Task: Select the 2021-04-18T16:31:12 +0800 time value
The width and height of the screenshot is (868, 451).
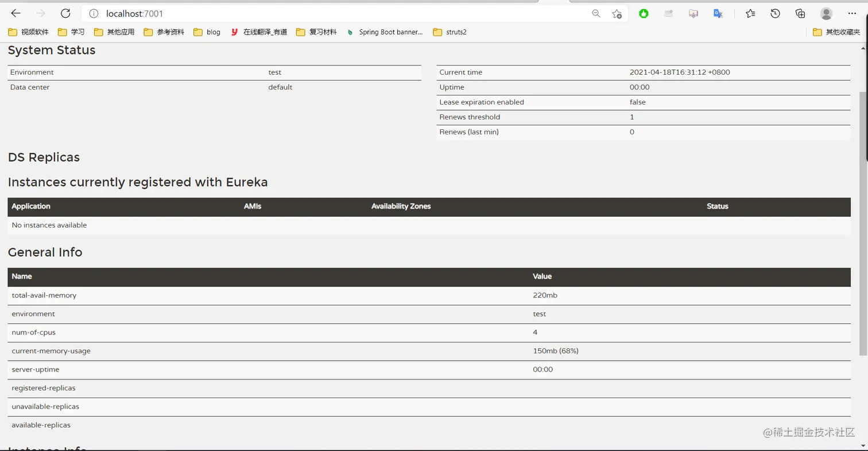Action: [680, 72]
